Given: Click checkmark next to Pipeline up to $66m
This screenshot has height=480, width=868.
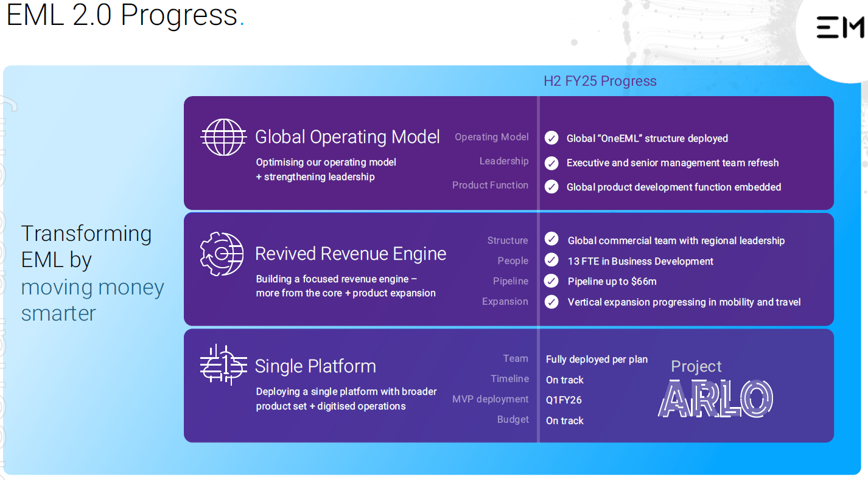Looking at the screenshot, I should coord(551,281).
